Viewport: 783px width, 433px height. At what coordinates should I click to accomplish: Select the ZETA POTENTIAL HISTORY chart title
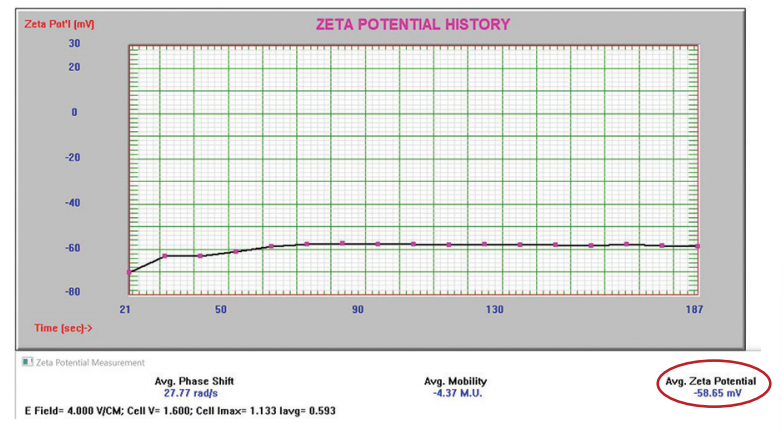(413, 24)
